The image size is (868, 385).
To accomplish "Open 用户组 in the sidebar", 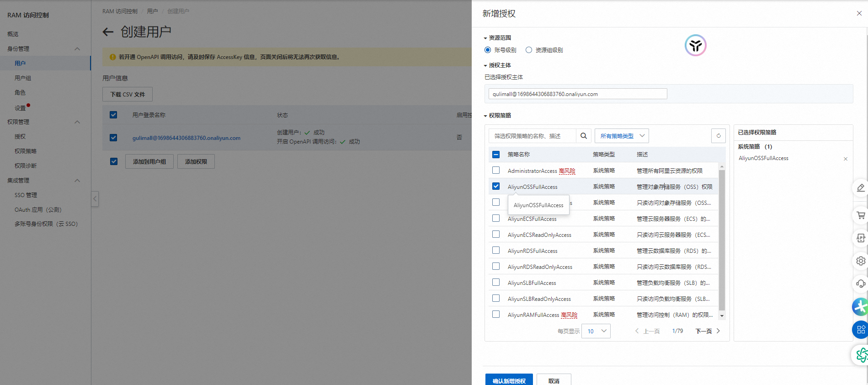I will [x=23, y=78].
